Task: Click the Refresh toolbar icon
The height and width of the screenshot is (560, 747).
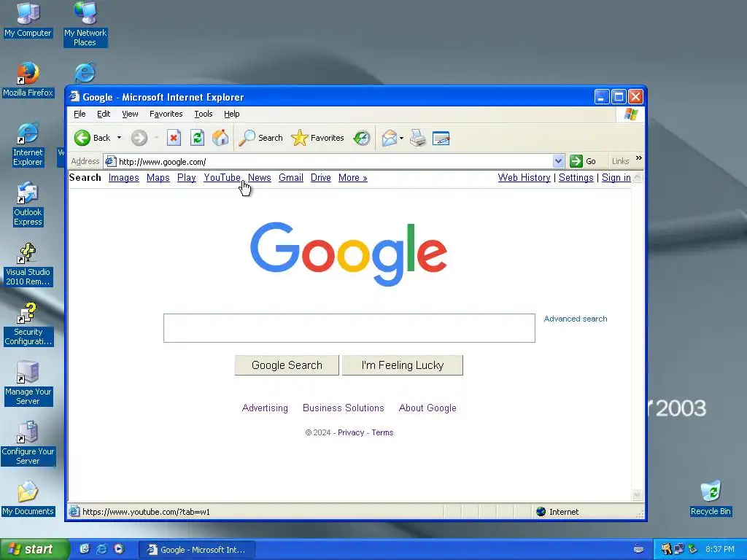Action: (x=197, y=138)
